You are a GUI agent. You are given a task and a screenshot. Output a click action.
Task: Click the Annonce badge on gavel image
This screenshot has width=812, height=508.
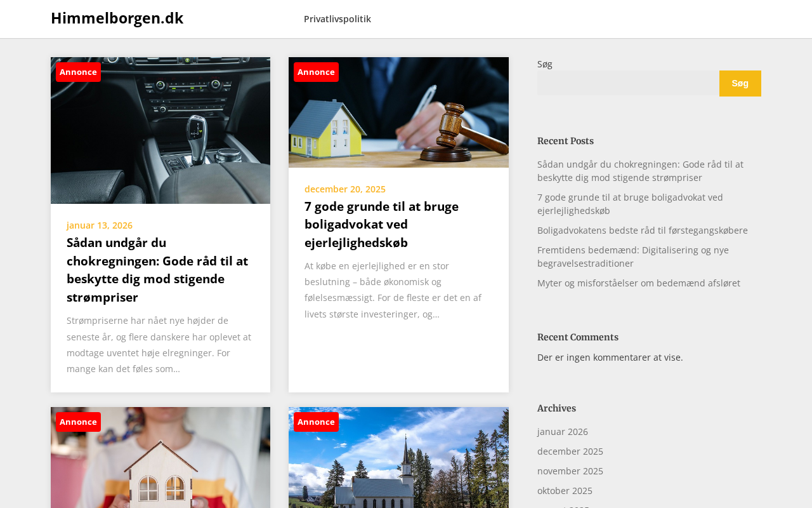pos(316,72)
